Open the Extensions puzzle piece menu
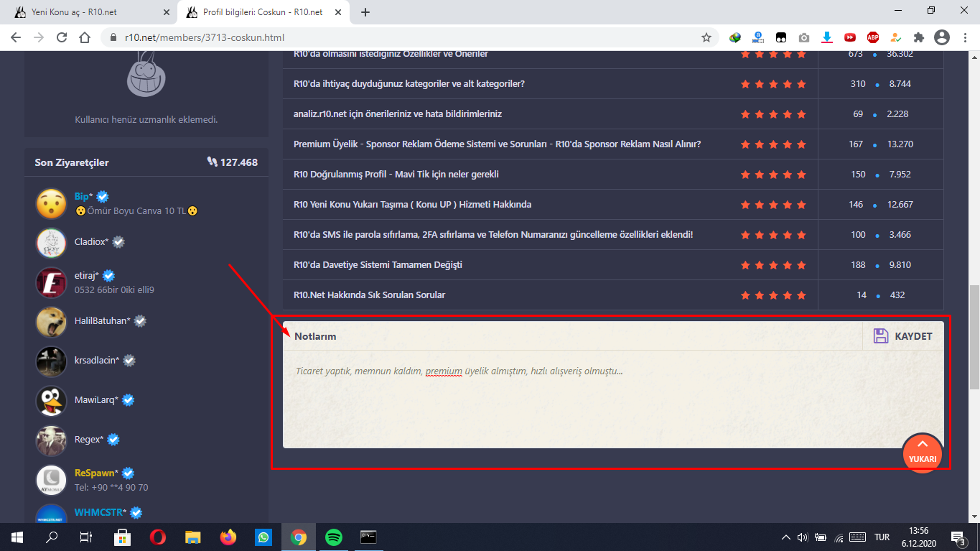The height and width of the screenshot is (551, 980). [918, 37]
